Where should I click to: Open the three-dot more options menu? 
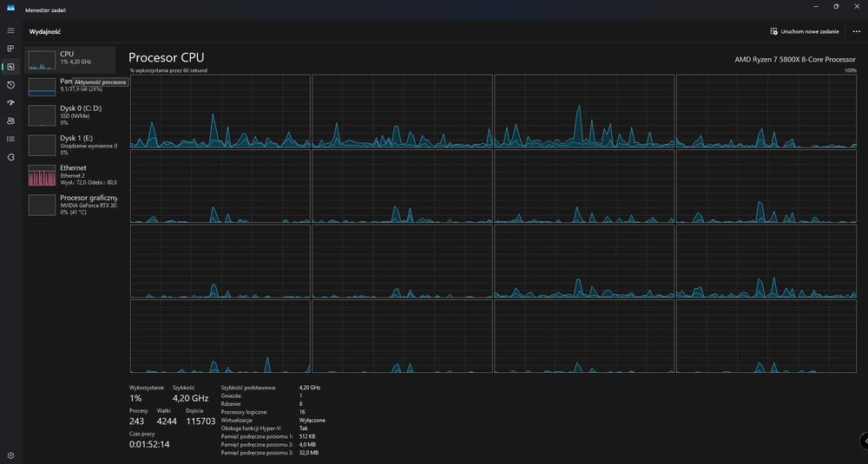[x=857, y=31]
